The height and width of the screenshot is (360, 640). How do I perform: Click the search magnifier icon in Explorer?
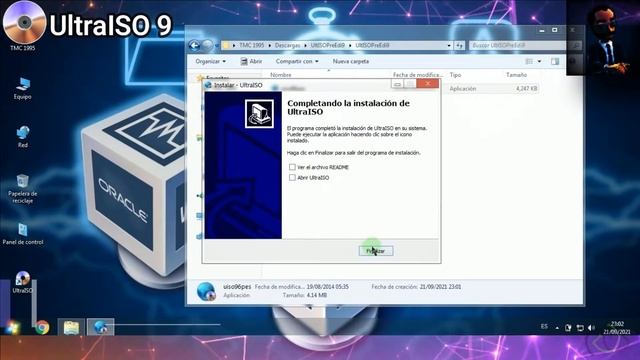click(576, 45)
